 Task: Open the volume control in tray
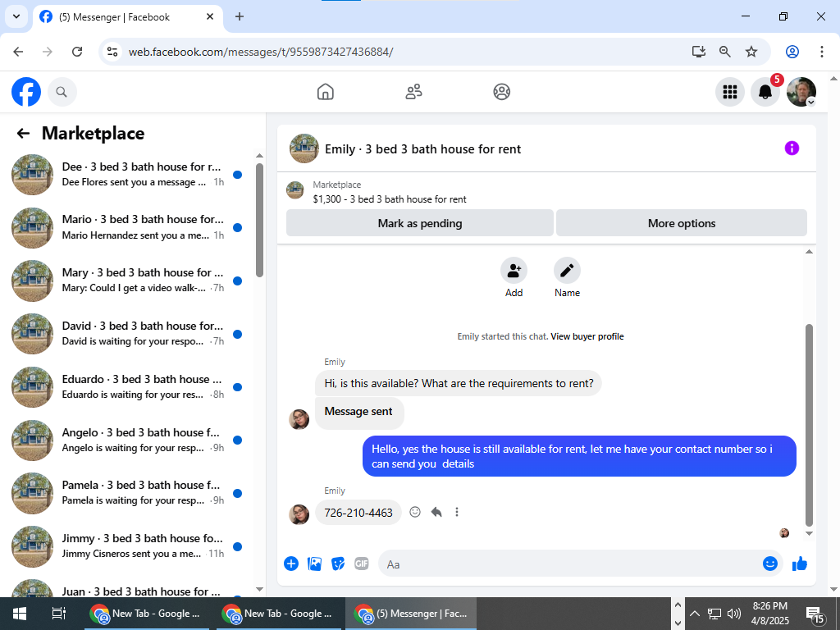(x=733, y=614)
